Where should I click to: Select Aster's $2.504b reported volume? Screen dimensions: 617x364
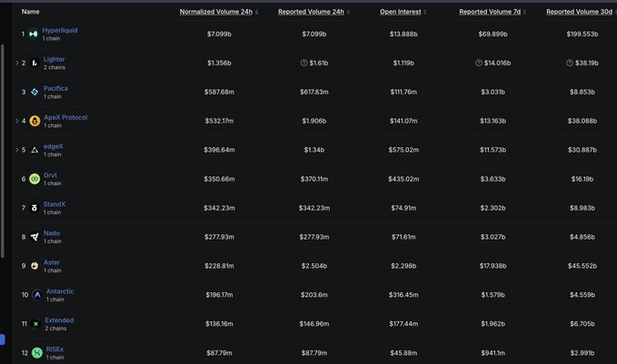[314, 266]
